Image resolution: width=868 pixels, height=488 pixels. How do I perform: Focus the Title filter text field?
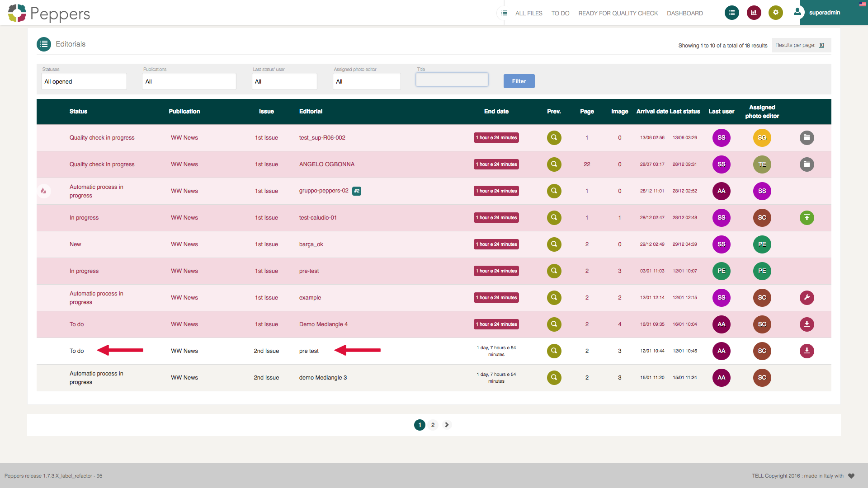coord(452,80)
